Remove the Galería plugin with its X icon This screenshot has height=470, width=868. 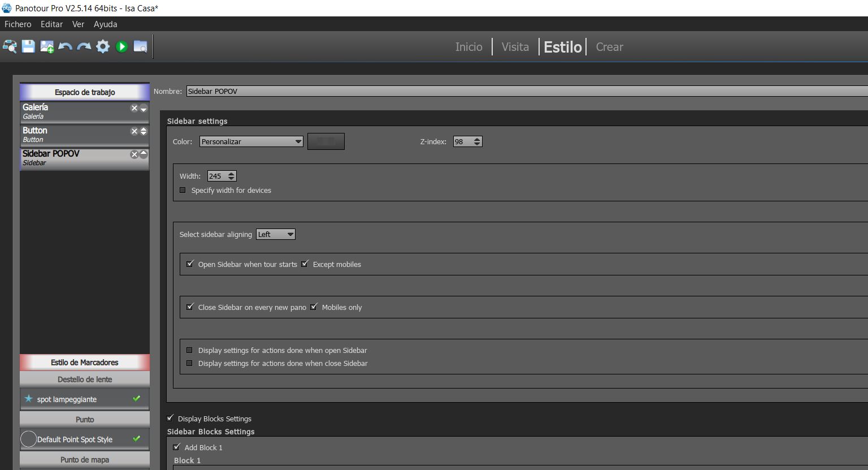134,108
